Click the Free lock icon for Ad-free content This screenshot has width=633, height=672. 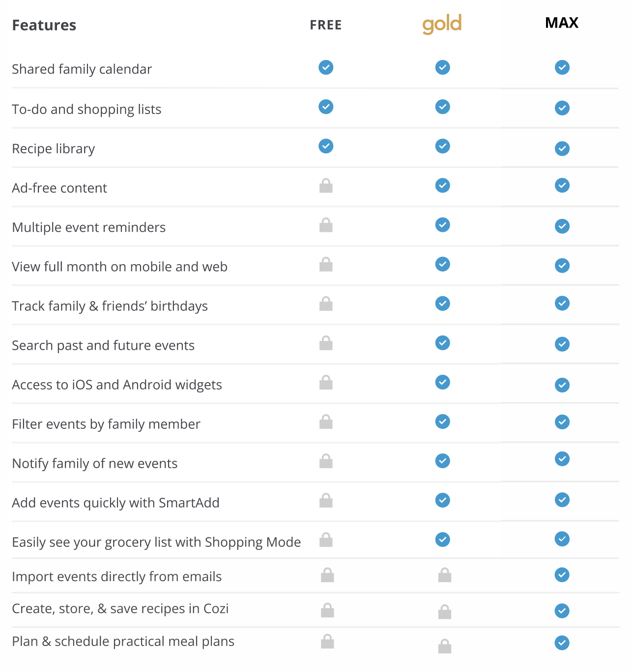pos(326,186)
